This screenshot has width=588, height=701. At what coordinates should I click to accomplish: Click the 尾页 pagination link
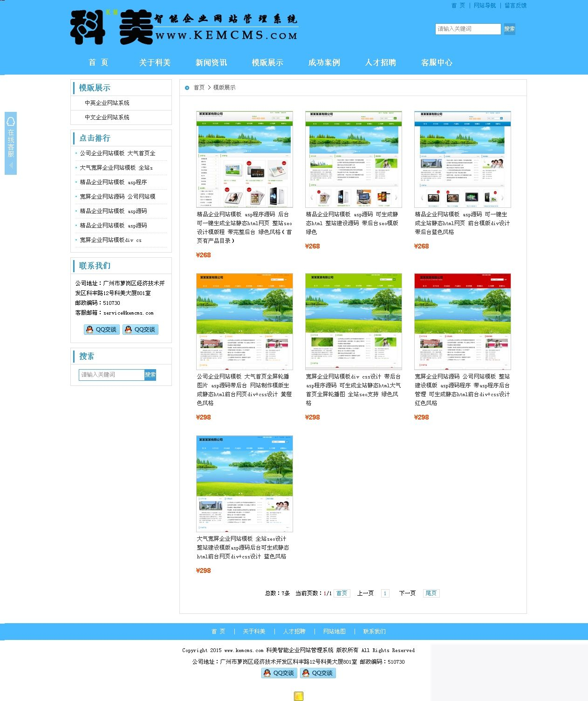[x=431, y=593]
